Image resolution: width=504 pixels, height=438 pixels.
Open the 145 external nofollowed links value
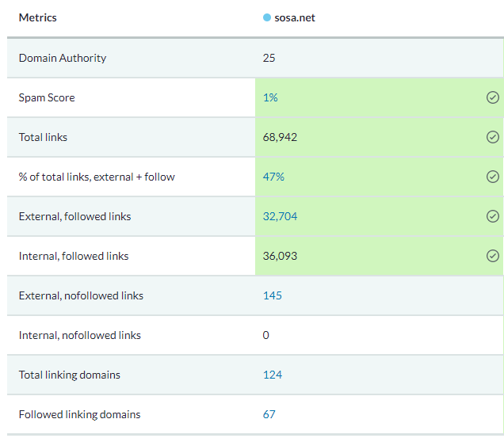point(273,295)
